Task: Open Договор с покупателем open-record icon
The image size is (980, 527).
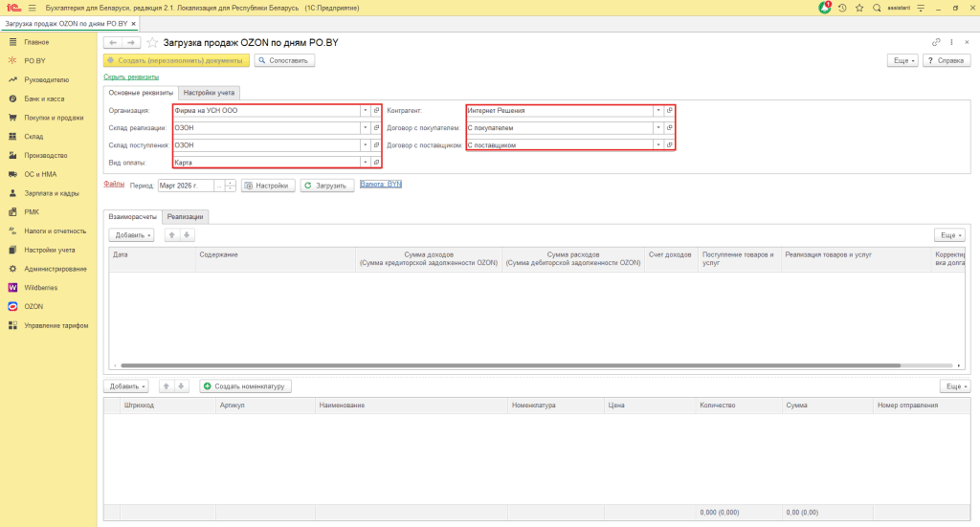Action: point(669,128)
